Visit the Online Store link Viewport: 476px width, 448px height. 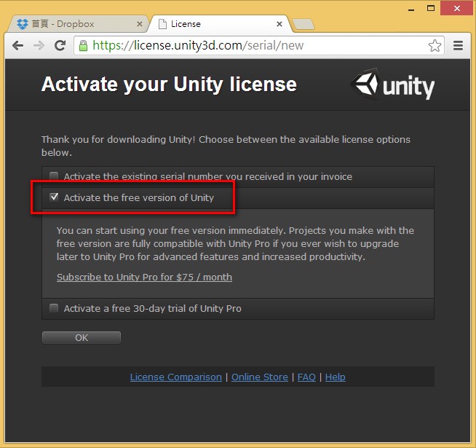pos(260,377)
